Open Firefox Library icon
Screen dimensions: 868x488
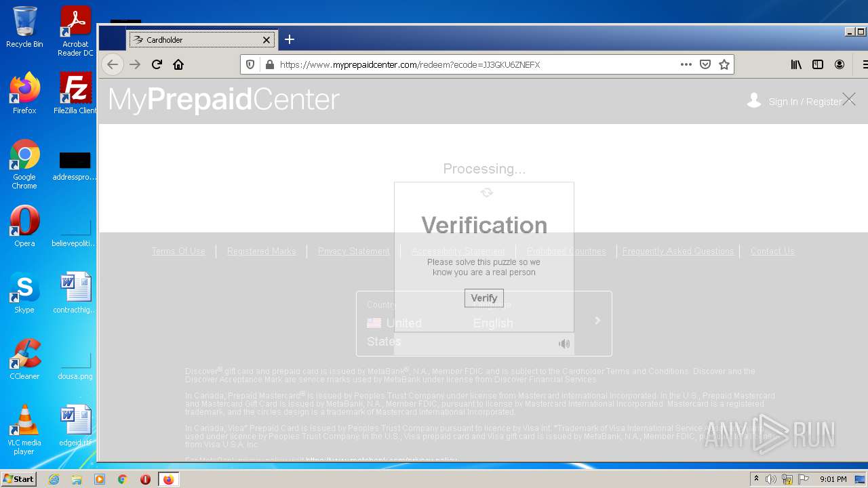[x=796, y=64]
